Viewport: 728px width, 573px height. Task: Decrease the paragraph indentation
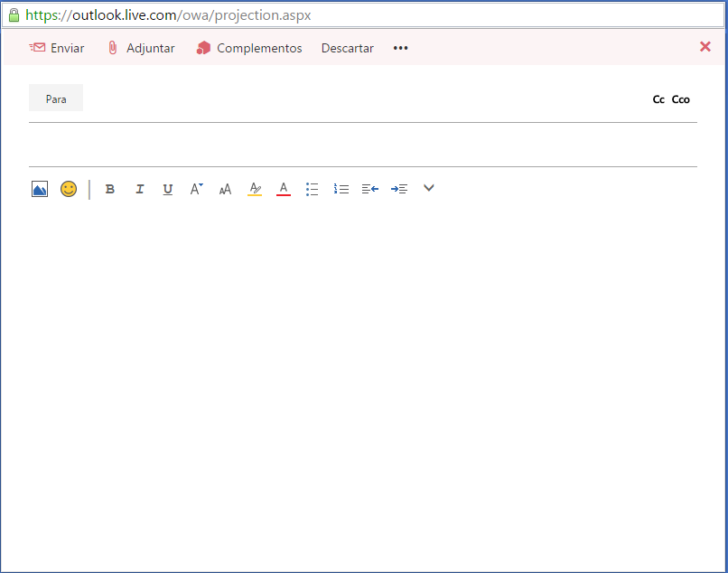pos(370,189)
